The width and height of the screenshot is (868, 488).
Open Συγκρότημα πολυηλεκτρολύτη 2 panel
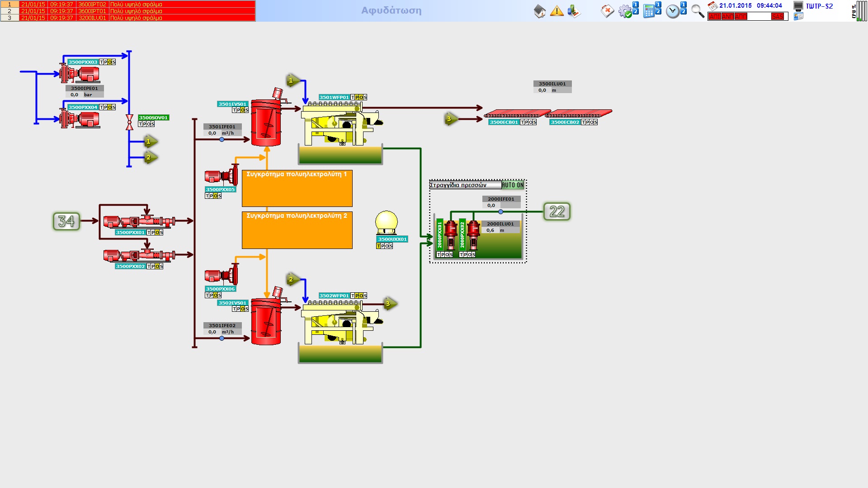[297, 230]
